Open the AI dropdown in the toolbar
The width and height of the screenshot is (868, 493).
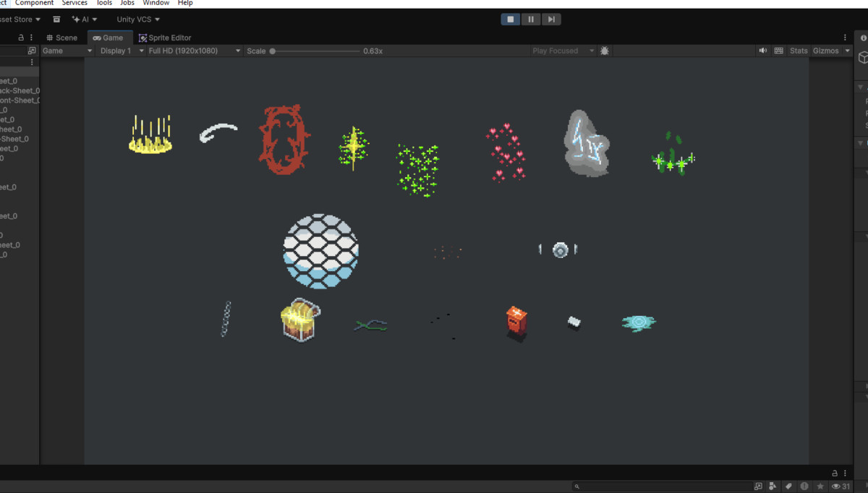[x=85, y=20]
